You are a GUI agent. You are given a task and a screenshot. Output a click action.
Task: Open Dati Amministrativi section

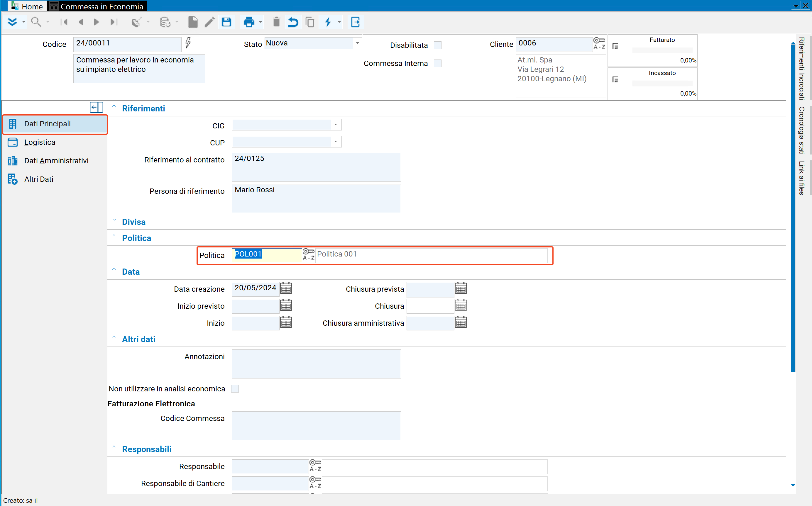tap(55, 161)
